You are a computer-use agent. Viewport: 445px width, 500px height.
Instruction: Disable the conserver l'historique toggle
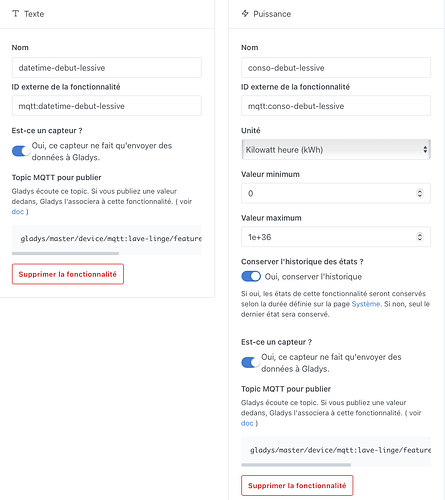pos(251,276)
